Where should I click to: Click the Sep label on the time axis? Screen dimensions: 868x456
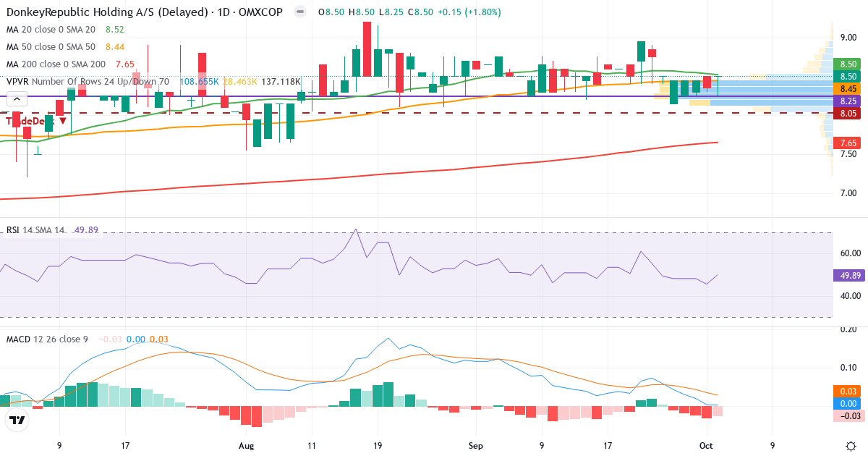point(475,445)
